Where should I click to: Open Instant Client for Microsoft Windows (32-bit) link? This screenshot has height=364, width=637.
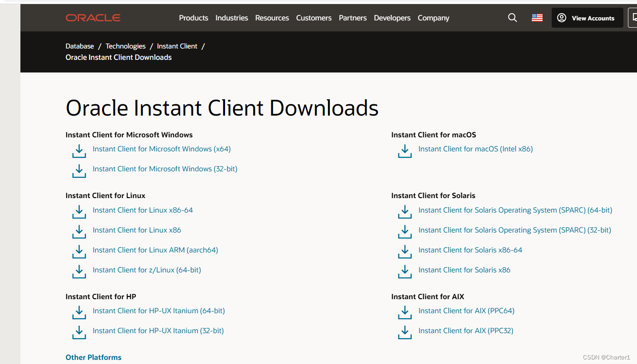[x=165, y=169]
